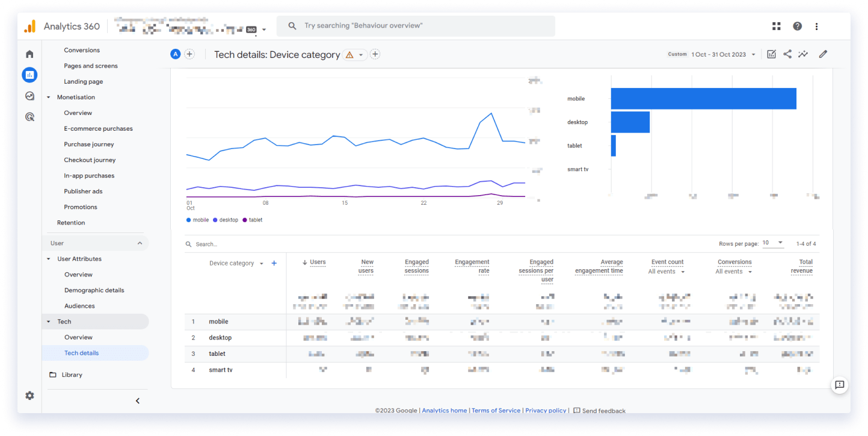Collapse the User collection header
The width and height of the screenshot is (868, 436).
pos(140,243)
